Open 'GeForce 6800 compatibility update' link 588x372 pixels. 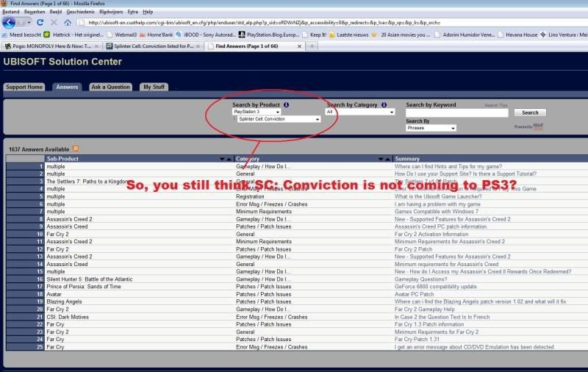coord(435,287)
